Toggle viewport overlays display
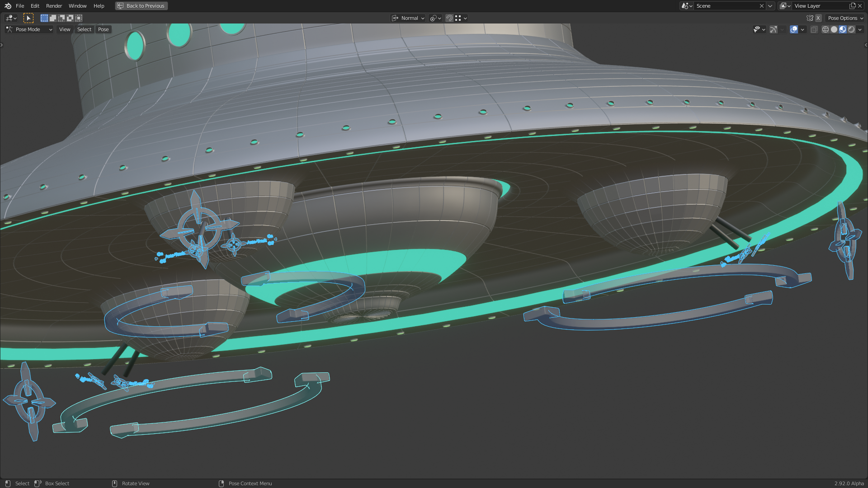 pyautogui.click(x=794, y=29)
